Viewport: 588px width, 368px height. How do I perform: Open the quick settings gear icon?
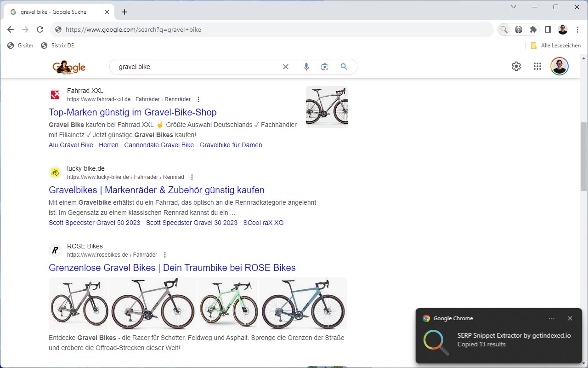coord(516,66)
